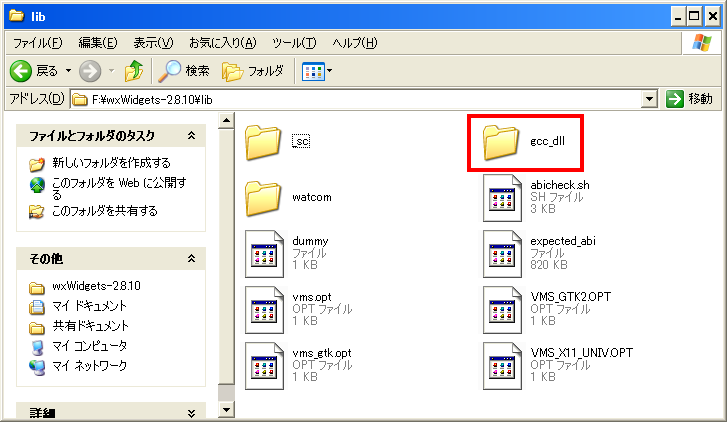Click the VMS_X11_UNIV.OPT file name
The image size is (727, 422).
point(582,353)
